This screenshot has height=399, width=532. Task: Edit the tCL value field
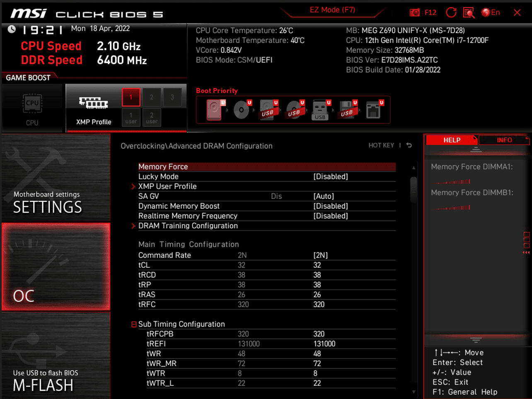click(317, 265)
